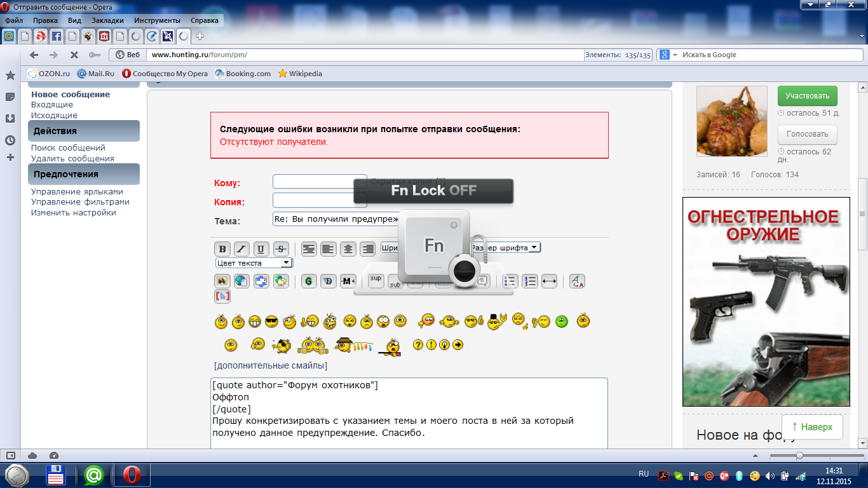Click the strikethrough text icon
Viewport: 868px width, 488px height.
[x=281, y=249]
